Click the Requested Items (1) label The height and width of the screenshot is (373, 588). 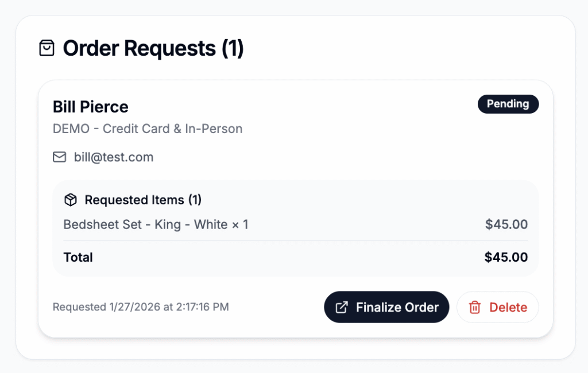click(x=143, y=200)
